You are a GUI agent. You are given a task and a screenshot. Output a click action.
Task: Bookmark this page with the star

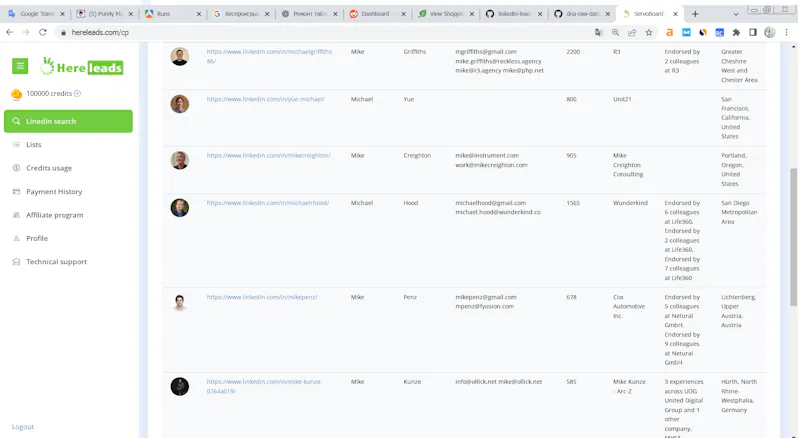[x=649, y=32]
